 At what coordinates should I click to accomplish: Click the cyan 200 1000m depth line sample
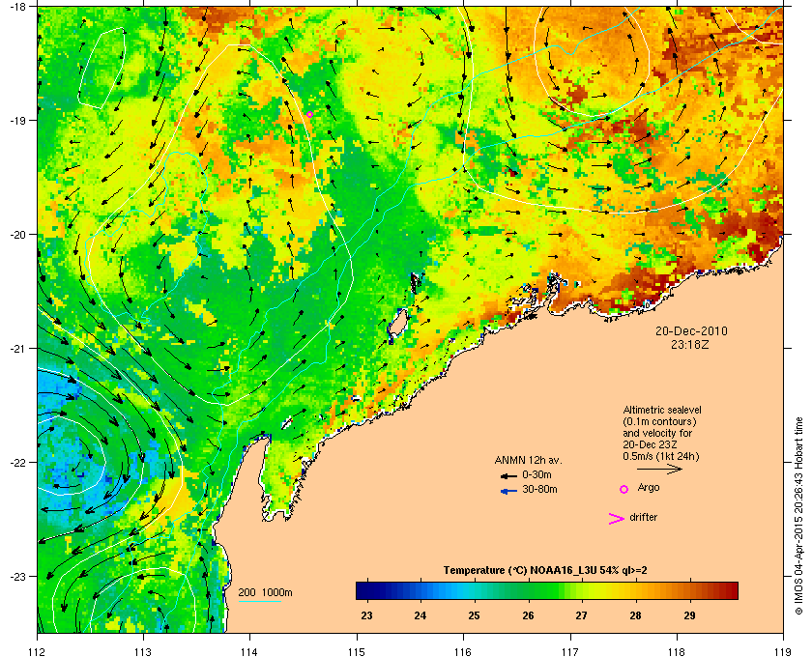tap(259, 601)
